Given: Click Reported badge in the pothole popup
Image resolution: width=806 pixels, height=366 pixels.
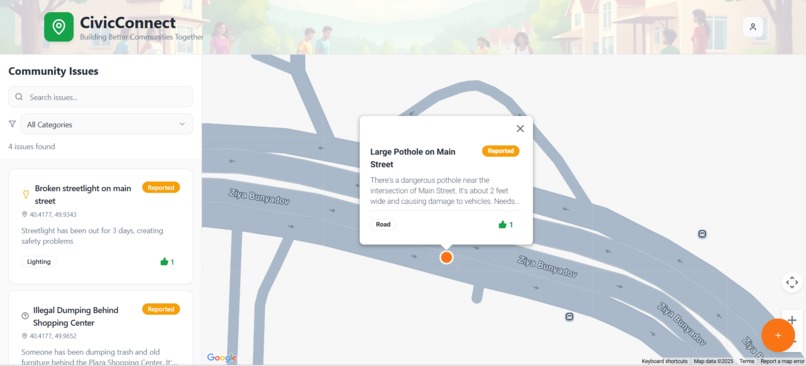Looking at the screenshot, I should coord(501,151).
